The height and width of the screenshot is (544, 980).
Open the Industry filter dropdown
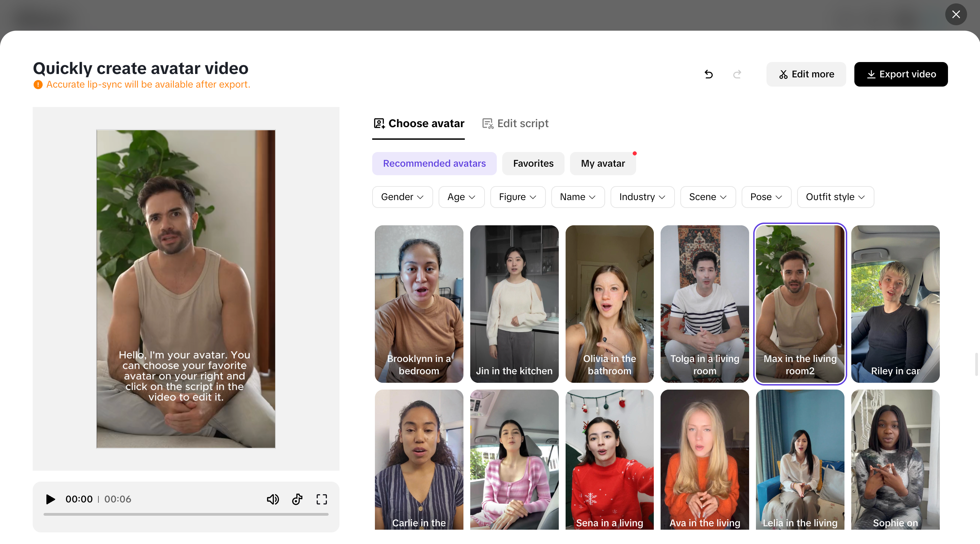pos(642,197)
